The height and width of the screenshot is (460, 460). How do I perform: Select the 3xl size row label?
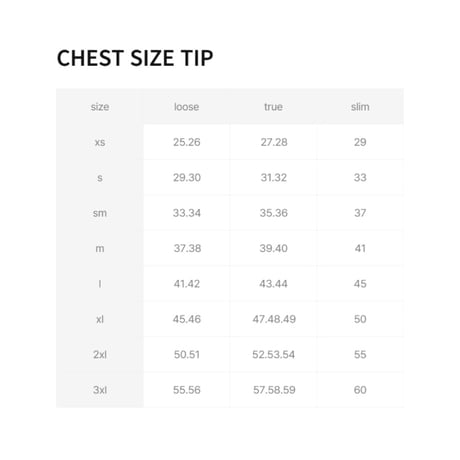point(100,390)
